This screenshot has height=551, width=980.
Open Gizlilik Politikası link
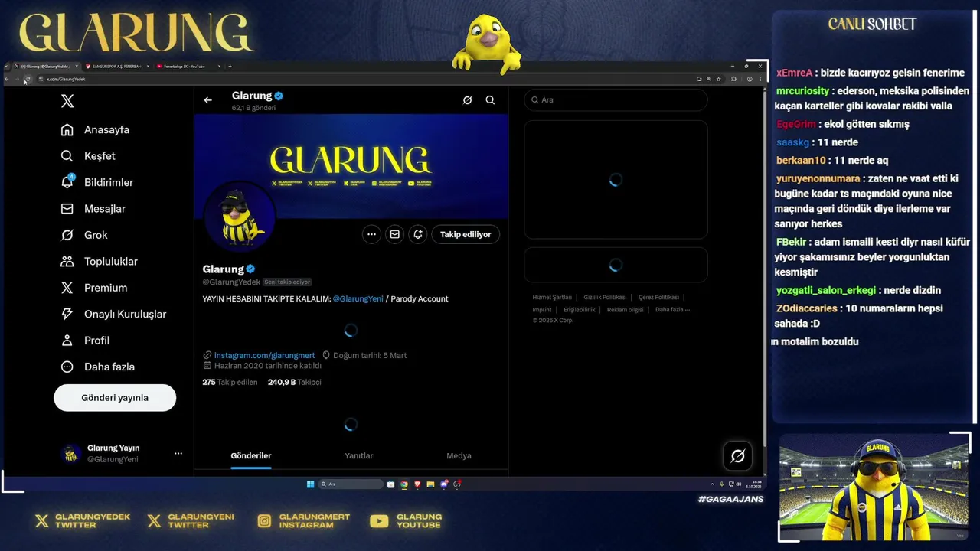[605, 298]
